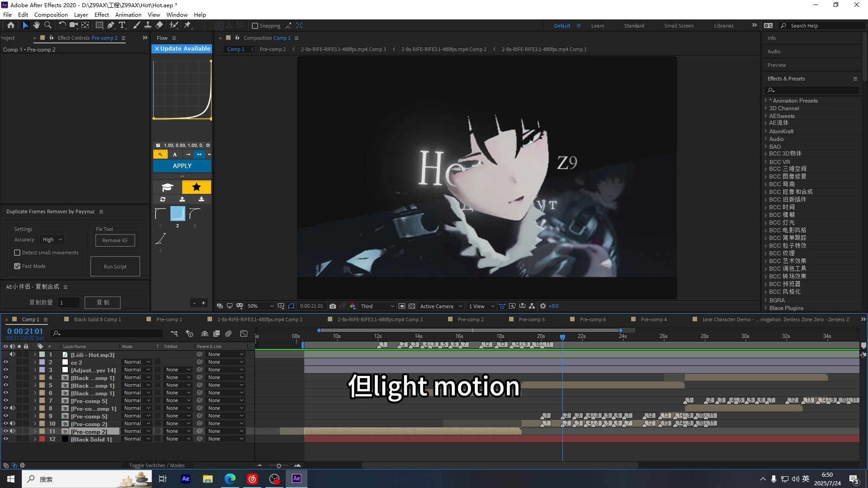Viewport: 868px width, 488px height.
Task: Hide layer 3 Adjustment Layer 14
Action: click(5, 370)
